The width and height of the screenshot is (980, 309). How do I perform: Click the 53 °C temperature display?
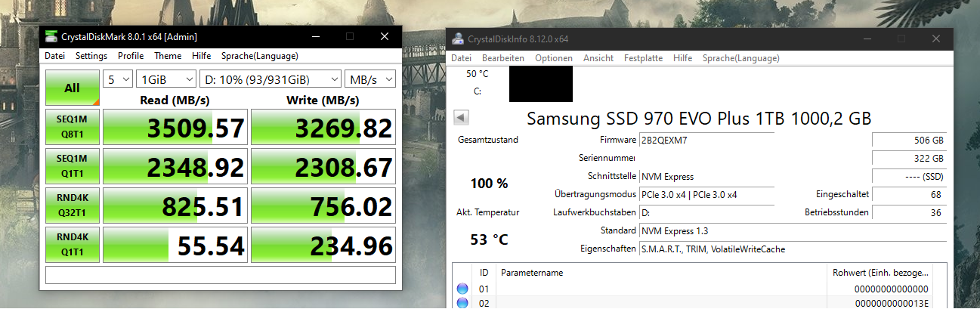point(490,239)
